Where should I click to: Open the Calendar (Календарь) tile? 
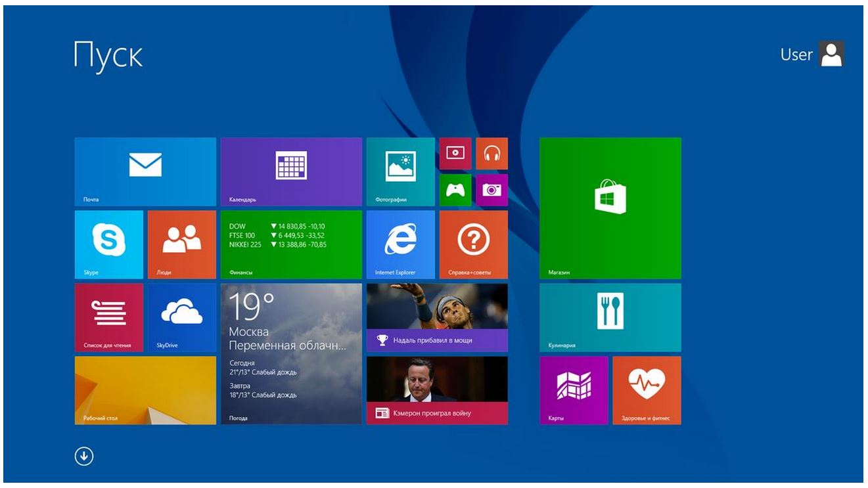[291, 172]
